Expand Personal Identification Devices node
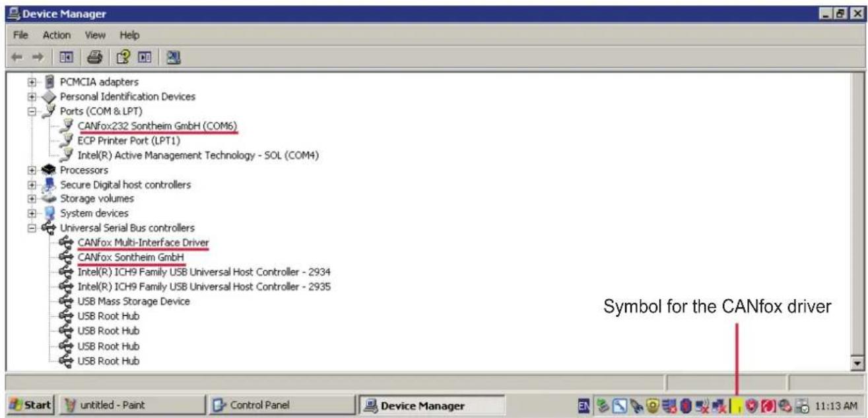The image size is (868, 418). coord(31,97)
